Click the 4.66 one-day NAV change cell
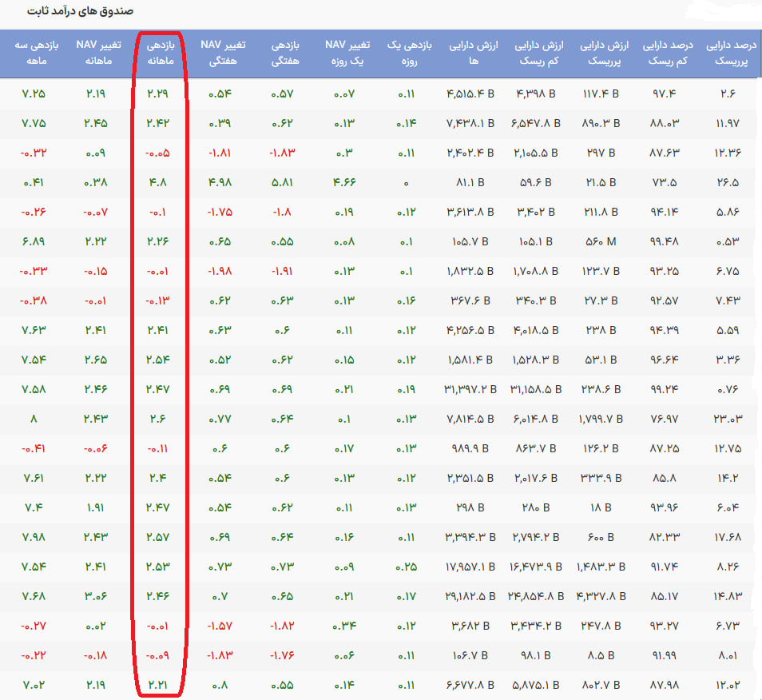The height and width of the screenshot is (700, 762). click(x=347, y=182)
